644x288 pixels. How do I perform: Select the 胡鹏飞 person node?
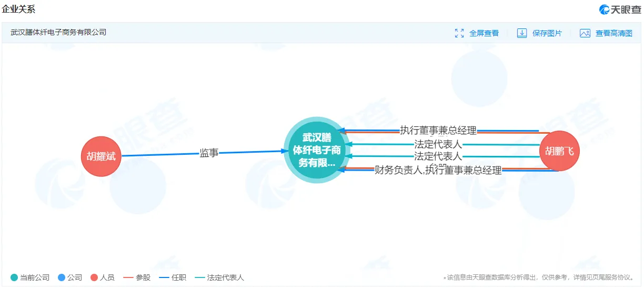pyautogui.click(x=559, y=151)
